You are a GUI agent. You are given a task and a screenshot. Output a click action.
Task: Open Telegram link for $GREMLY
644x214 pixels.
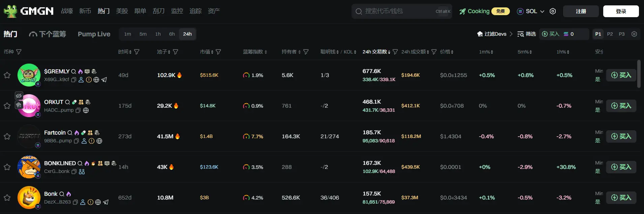coord(104,80)
